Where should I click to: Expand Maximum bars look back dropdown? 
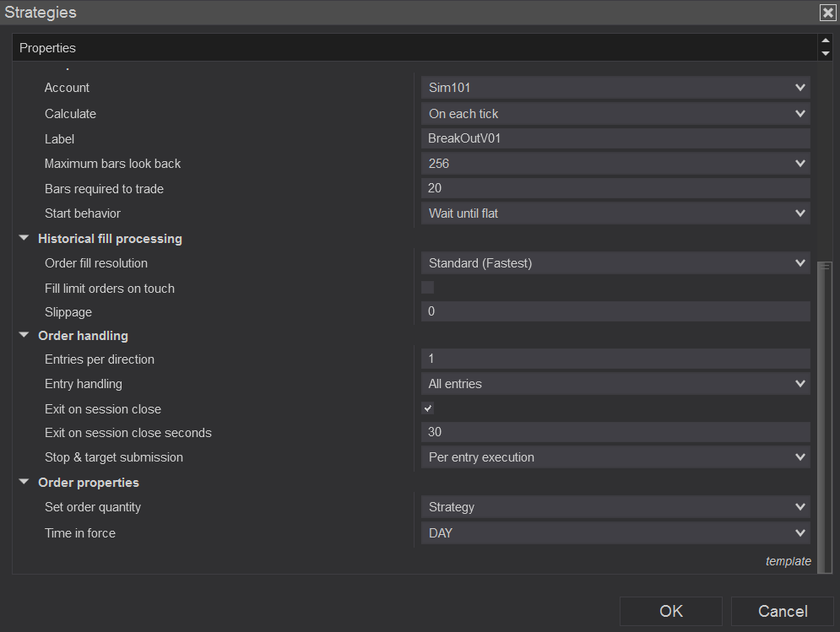tap(615, 164)
